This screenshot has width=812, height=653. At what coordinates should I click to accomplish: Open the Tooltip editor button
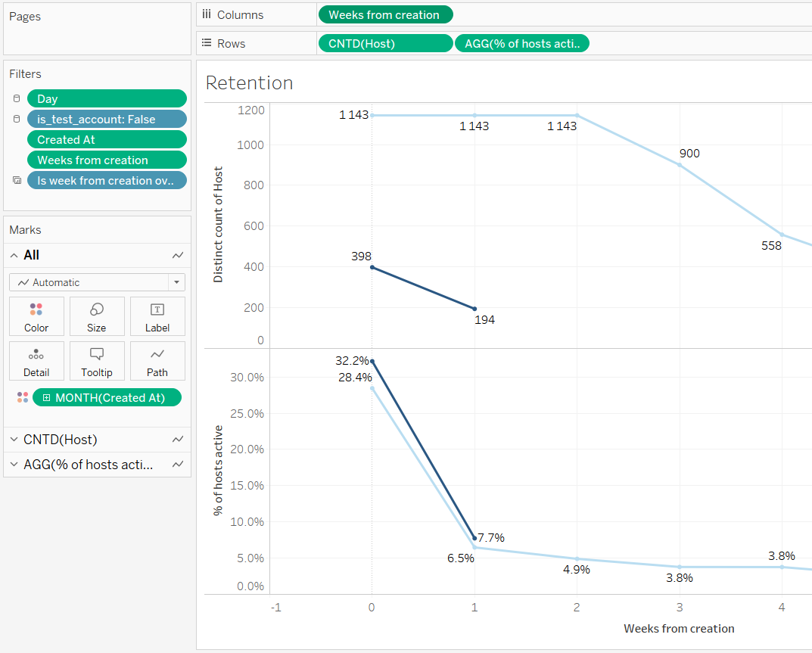[97, 361]
